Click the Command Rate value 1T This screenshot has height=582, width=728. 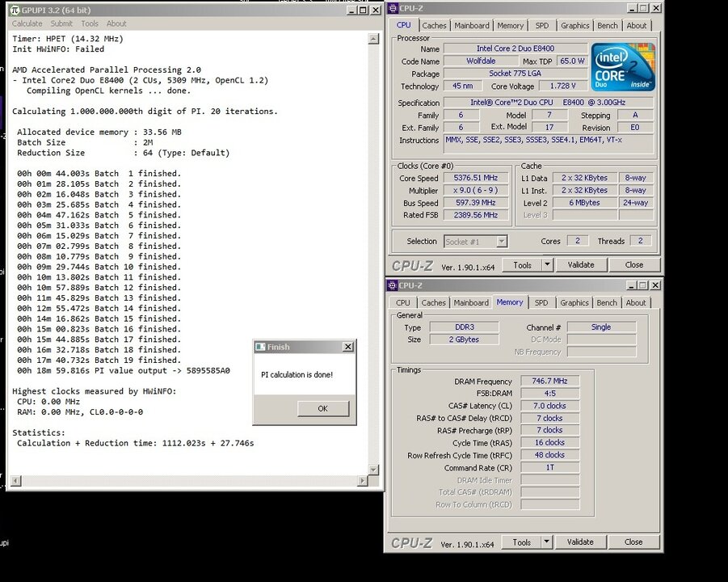549,468
